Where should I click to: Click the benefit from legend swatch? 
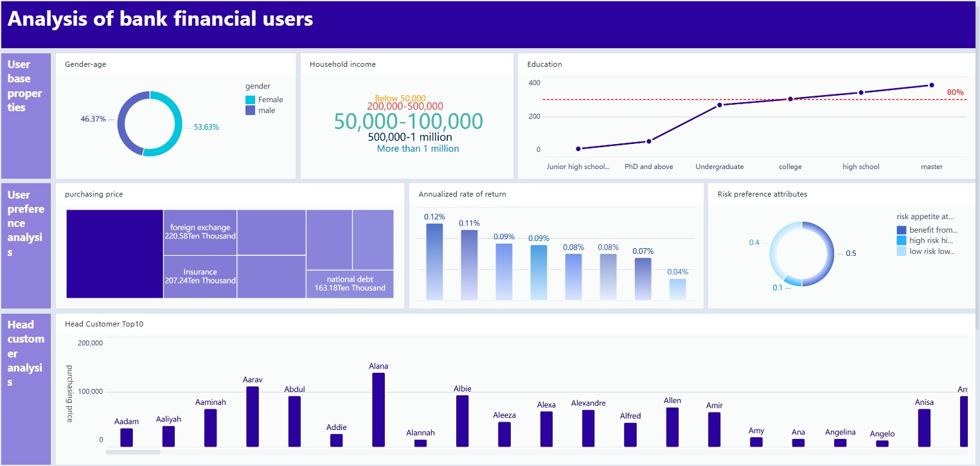coord(902,230)
